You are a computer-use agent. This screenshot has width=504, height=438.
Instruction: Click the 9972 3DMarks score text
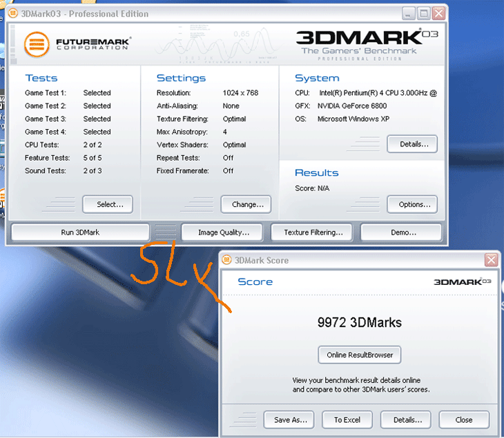tap(359, 322)
